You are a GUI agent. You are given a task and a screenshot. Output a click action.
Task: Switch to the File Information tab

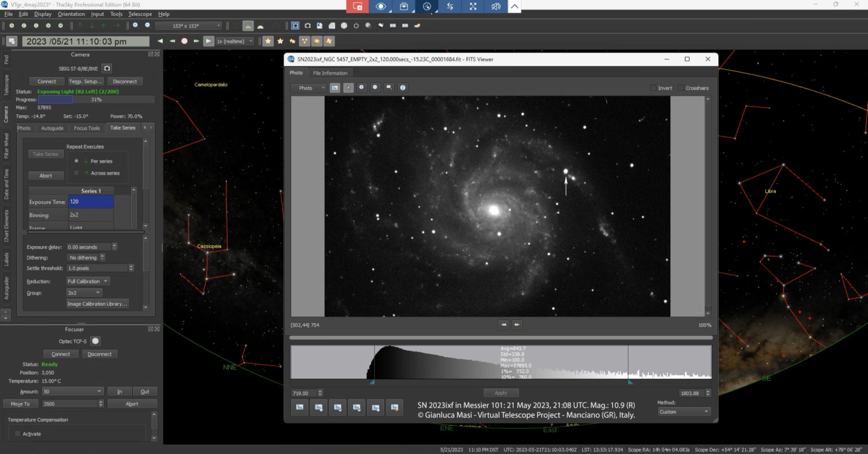[330, 72]
